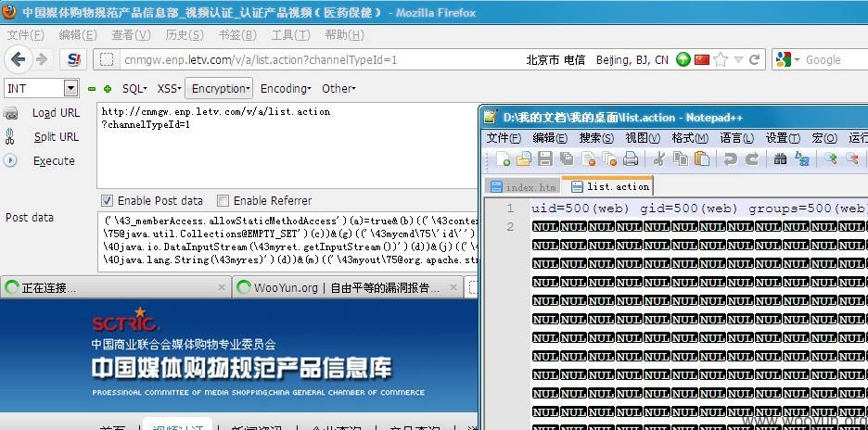This screenshot has height=430, width=868.
Task: Click the Split URL button label
Action: coord(57,137)
